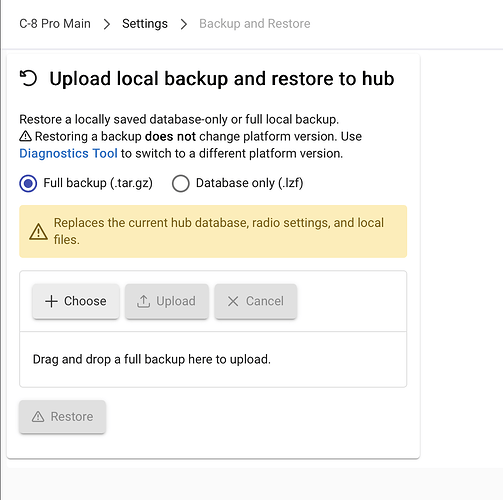This screenshot has width=503, height=500.
Task: Click the warning icon in yellow banner
Action: pos(39,232)
